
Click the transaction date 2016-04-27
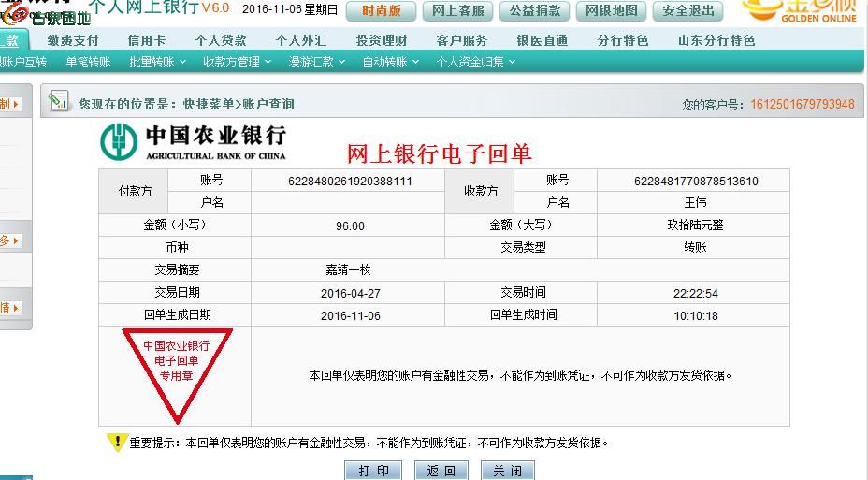pos(351,294)
